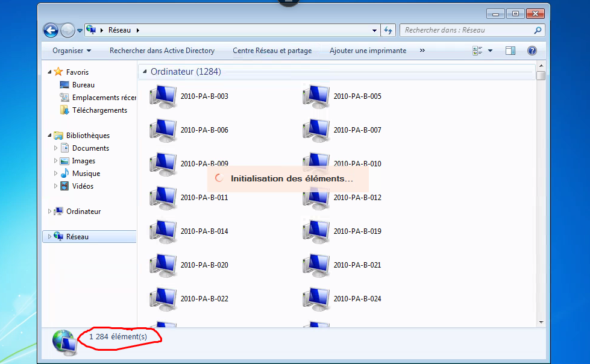Click the Back navigation arrow button

51,30
